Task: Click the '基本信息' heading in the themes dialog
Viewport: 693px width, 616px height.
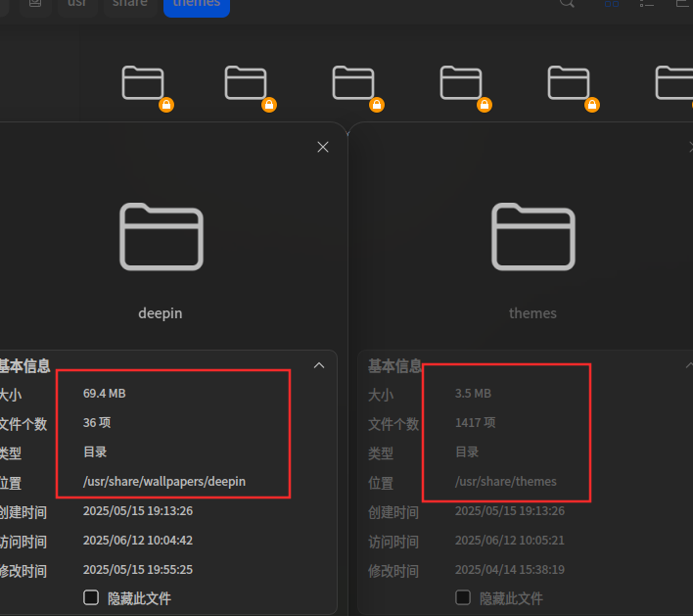Action: click(395, 365)
